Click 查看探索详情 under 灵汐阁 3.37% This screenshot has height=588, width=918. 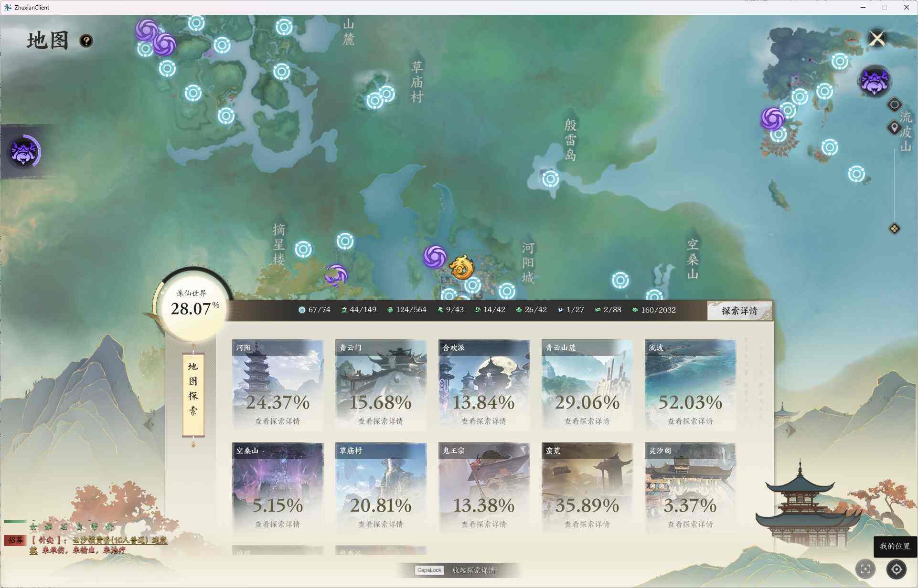(x=690, y=524)
